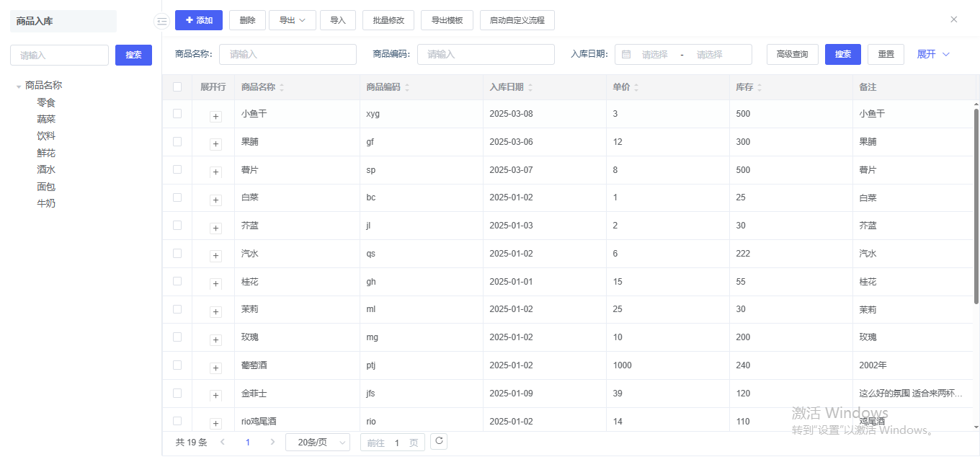Click the 高级查询 button
The width and height of the screenshot is (980, 462).
(x=792, y=55)
